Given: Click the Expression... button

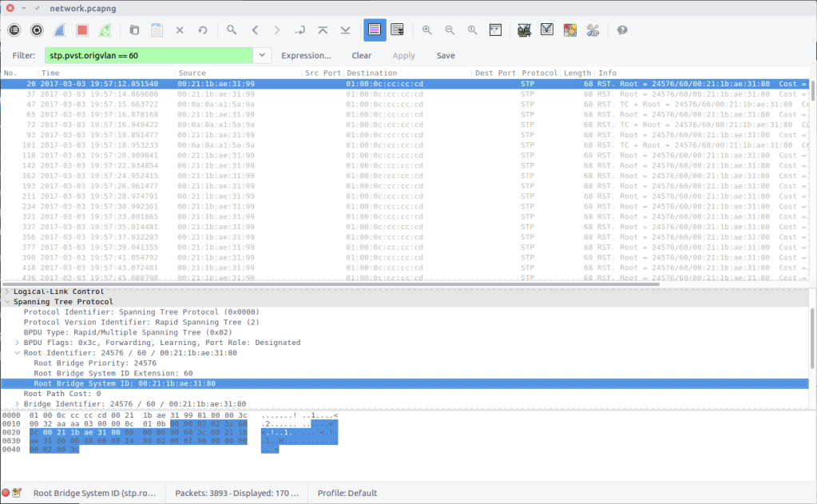Looking at the screenshot, I should point(306,55).
